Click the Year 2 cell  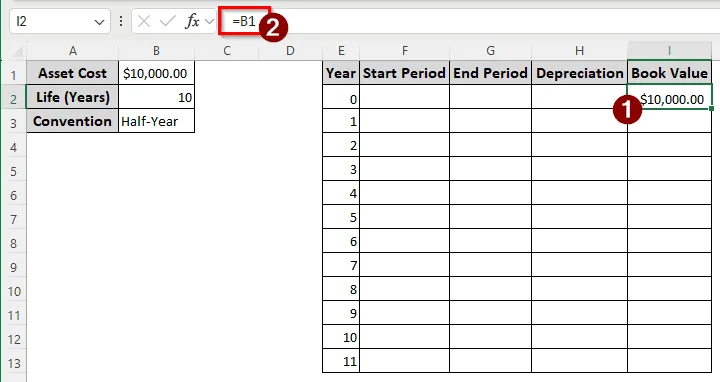pos(341,145)
